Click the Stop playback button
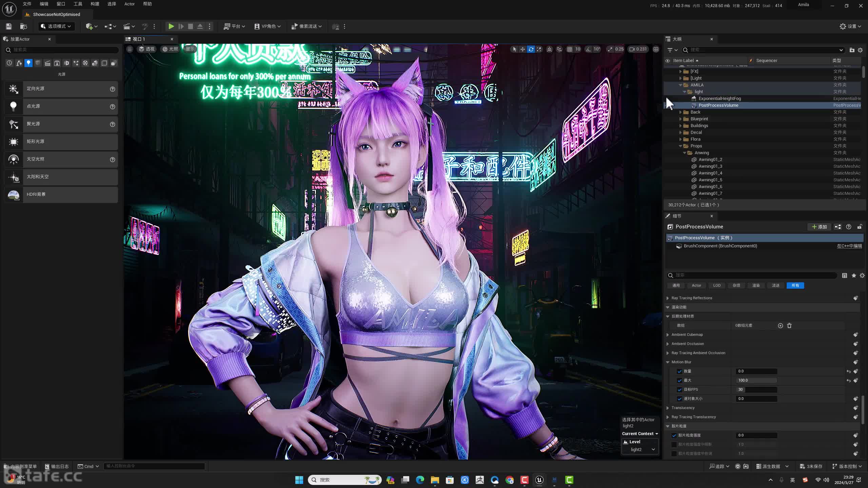The height and width of the screenshot is (488, 868). click(191, 26)
